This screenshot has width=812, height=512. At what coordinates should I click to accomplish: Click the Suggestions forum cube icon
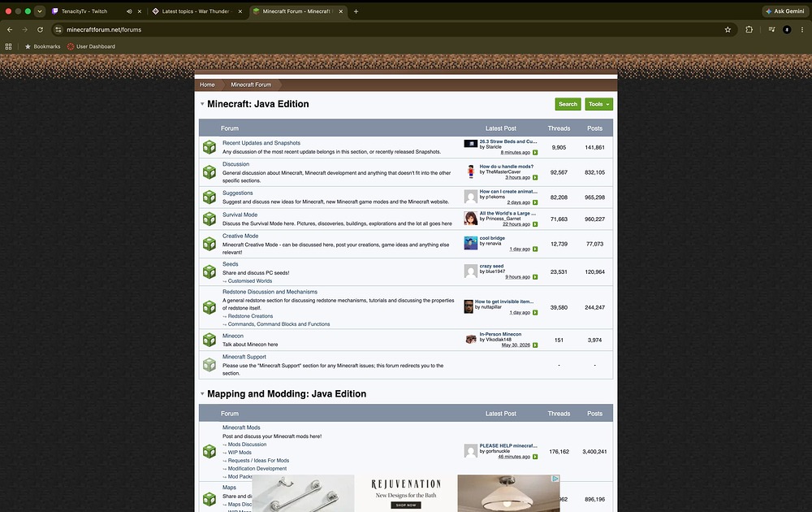click(x=209, y=197)
